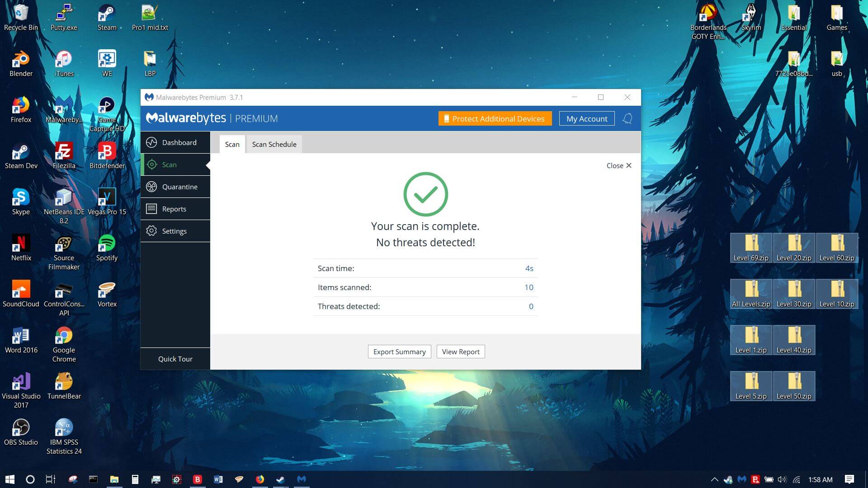
Task: Close the scan results panel
Action: click(618, 165)
